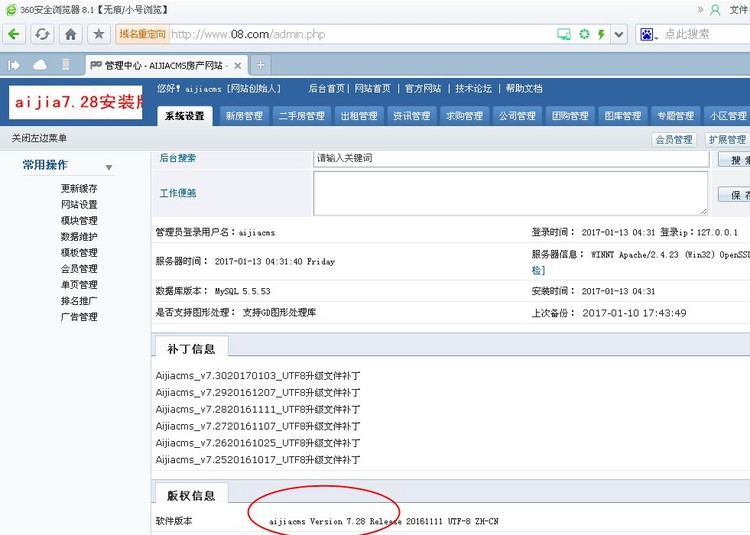The height and width of the screenshot is (535, 750).
Task: Switch to 资讯管理 tab
Action: [412, 116]
